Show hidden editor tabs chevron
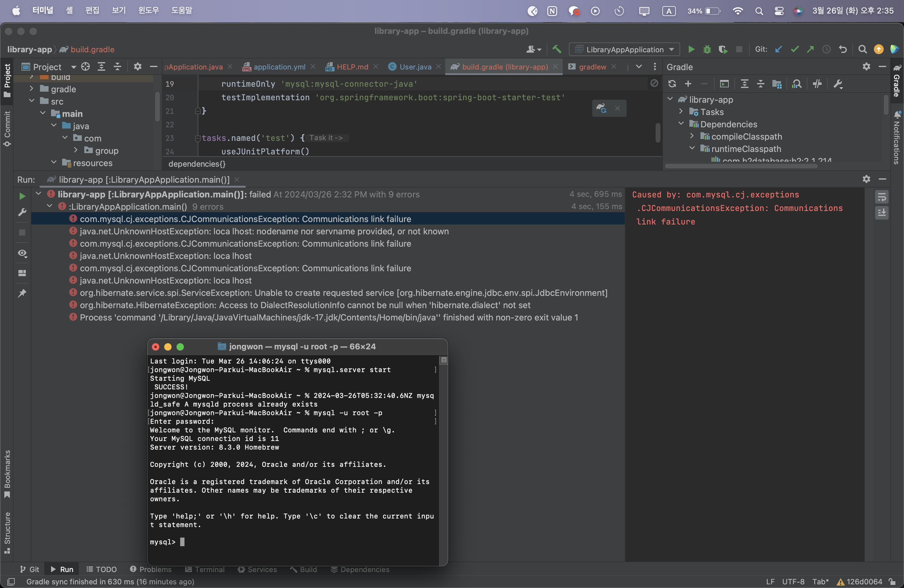The image size is (904, 588). (x=639, y=67)
